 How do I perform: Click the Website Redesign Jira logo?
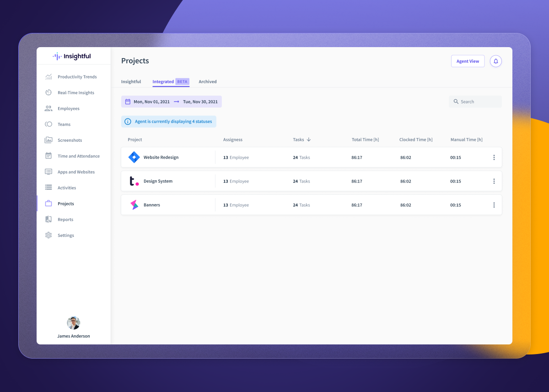click(x=134, y=157)
